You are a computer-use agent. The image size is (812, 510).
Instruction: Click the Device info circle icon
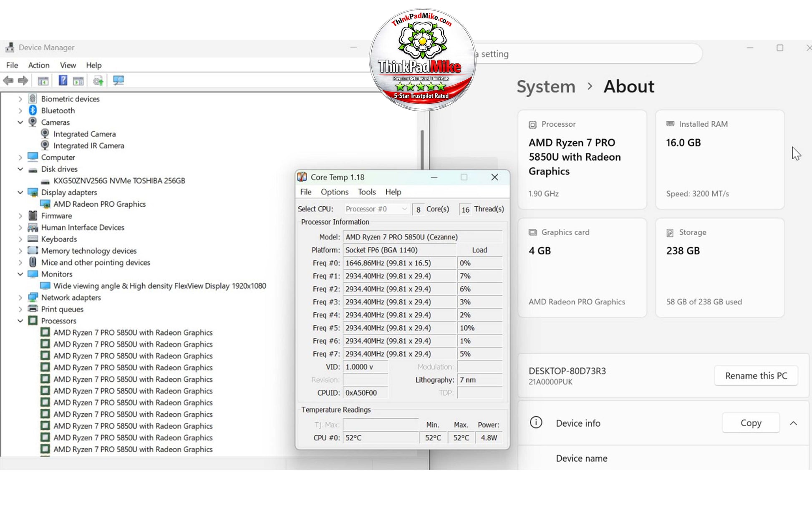click(x=536, y=423)
